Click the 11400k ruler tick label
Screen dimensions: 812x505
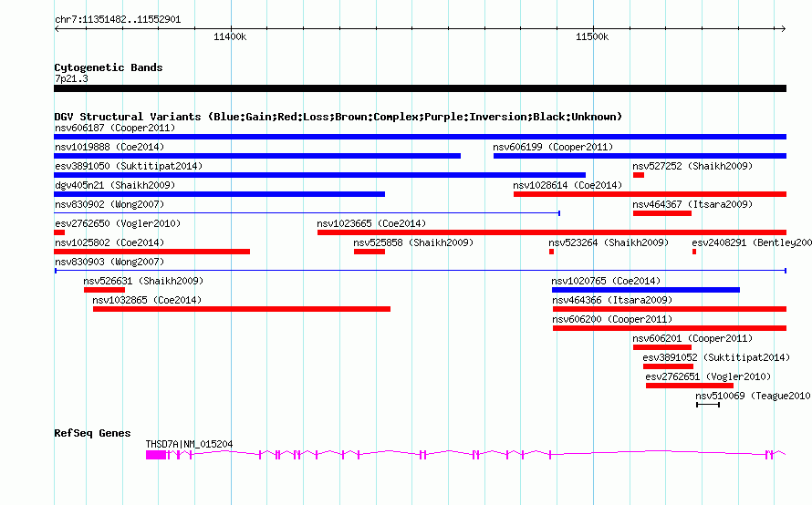point(230,36)
